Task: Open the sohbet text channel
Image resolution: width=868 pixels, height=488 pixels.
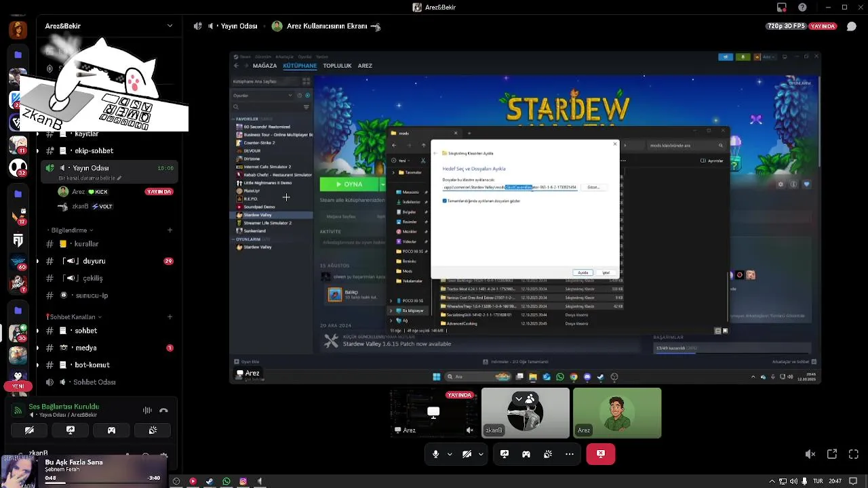Action: click(86, 331)
